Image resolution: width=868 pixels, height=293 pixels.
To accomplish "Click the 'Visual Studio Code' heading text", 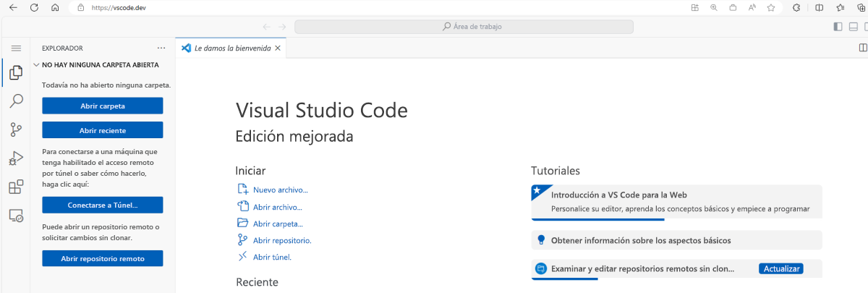I will pyautogui.click(x=322, y=111).
